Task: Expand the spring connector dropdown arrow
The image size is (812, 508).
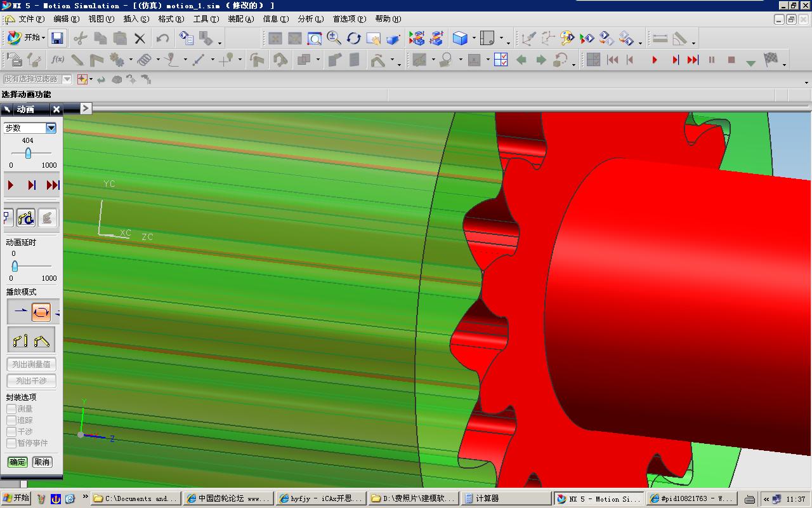Action: [157, 60]
